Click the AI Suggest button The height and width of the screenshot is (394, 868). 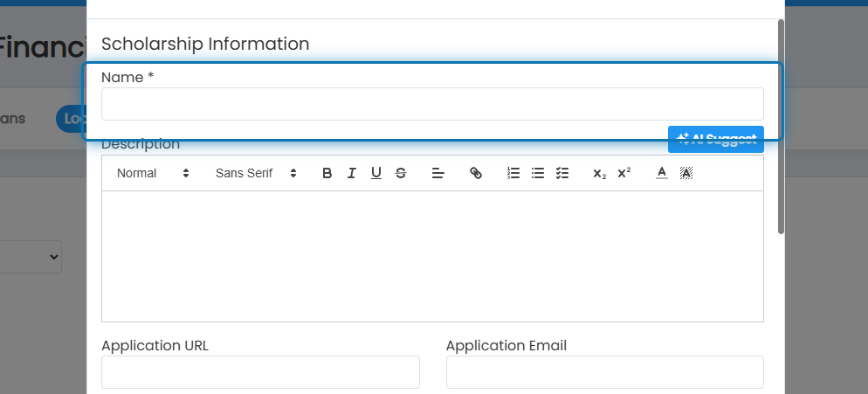point(716,139)
